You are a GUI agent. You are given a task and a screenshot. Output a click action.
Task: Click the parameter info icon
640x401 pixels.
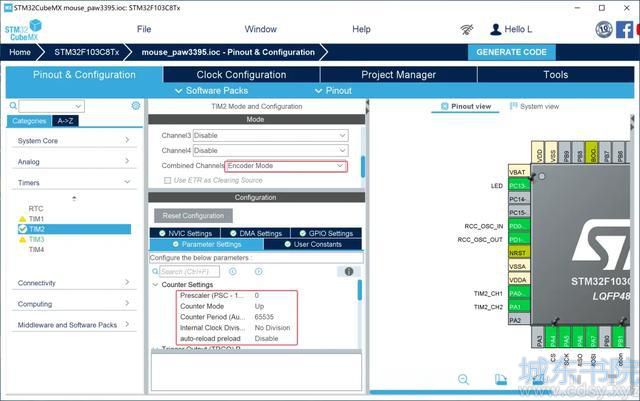click(x=349, y=271)
